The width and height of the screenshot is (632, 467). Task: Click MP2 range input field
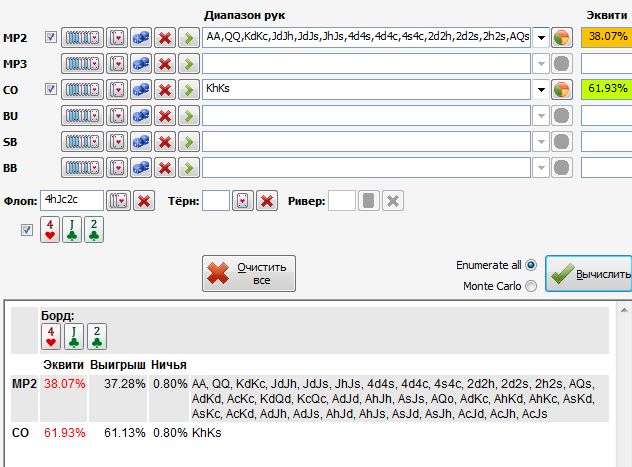pos(366,37)
